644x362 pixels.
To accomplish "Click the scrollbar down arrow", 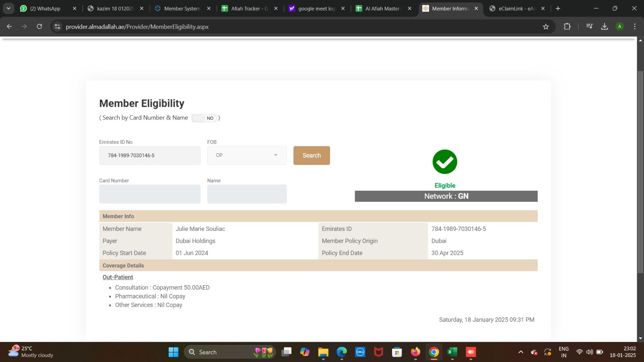I will coord(640,339).
